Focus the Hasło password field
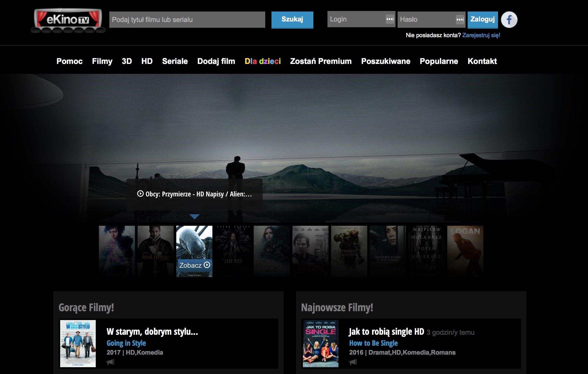Screen dimensions: 588x374 [431, 20]
